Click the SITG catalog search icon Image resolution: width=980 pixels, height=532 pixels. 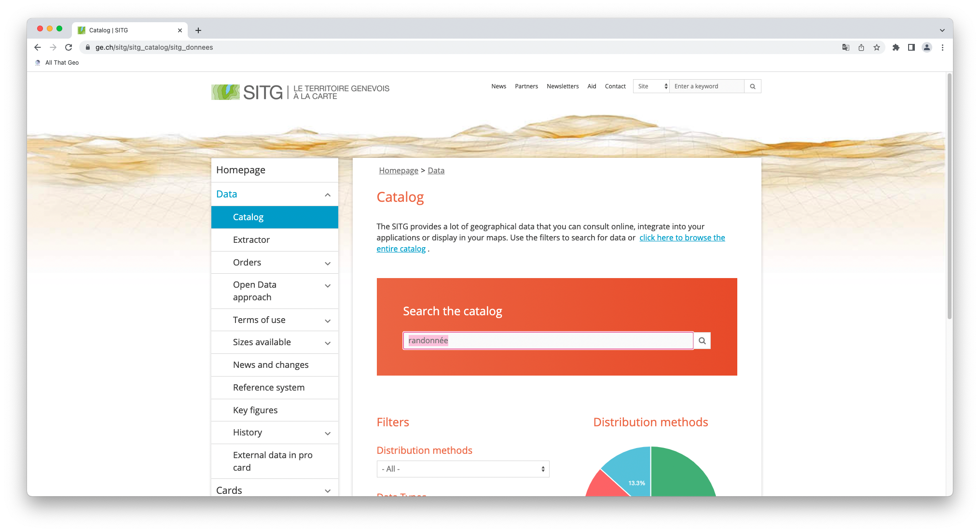pos(702,340)
